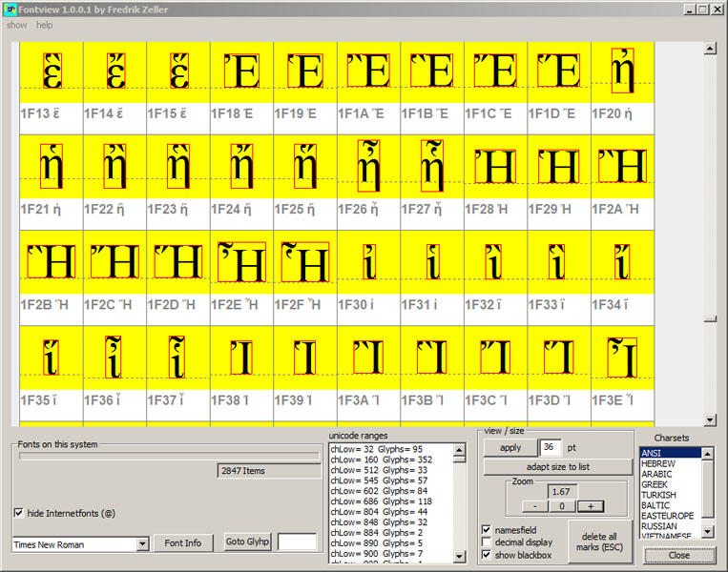728x572 pixels.
Task: Click the 2847 Items status field
Action: point(269,471)
